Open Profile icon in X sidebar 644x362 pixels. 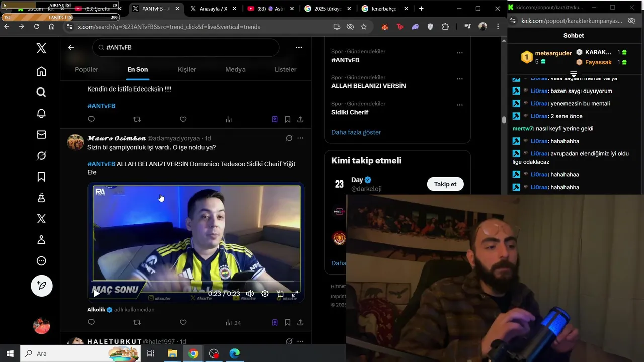(x=41, y=240)
